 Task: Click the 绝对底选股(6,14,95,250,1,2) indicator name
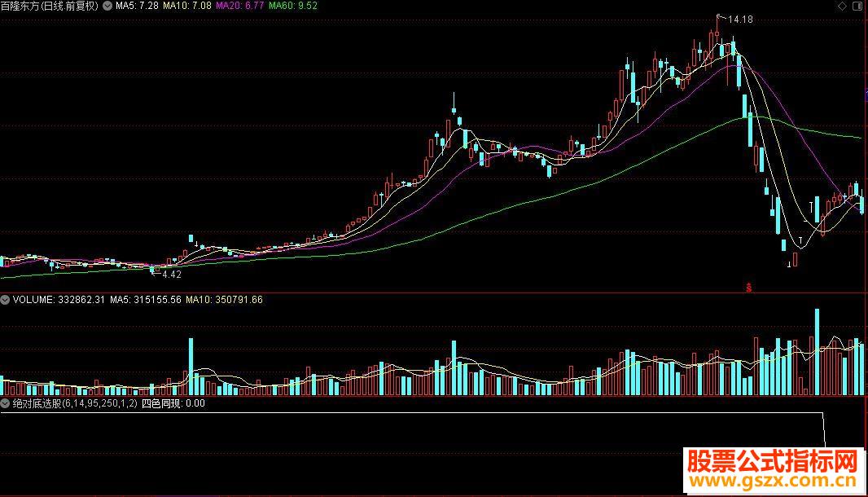[x=75, y=403]
